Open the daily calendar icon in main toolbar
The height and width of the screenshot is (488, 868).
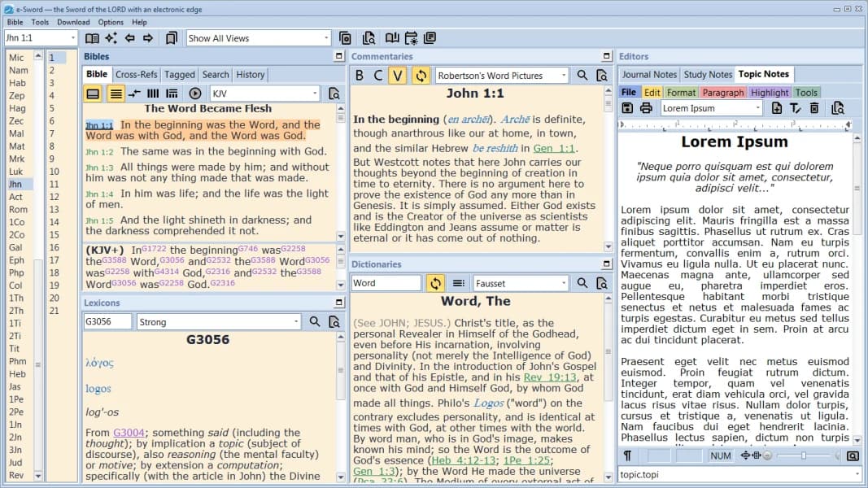(412, 38)
